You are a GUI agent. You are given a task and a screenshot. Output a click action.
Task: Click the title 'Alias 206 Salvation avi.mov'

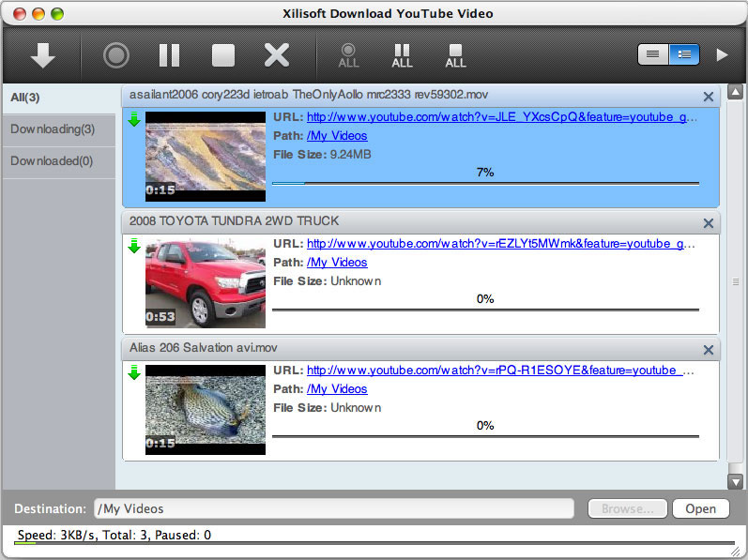point(204,348)
